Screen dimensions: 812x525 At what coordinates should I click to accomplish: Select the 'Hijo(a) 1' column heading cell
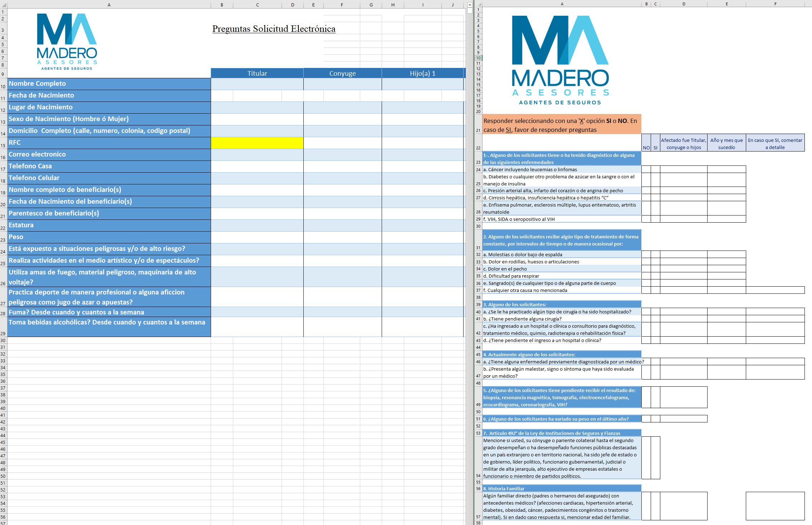[x=423, y=73]
